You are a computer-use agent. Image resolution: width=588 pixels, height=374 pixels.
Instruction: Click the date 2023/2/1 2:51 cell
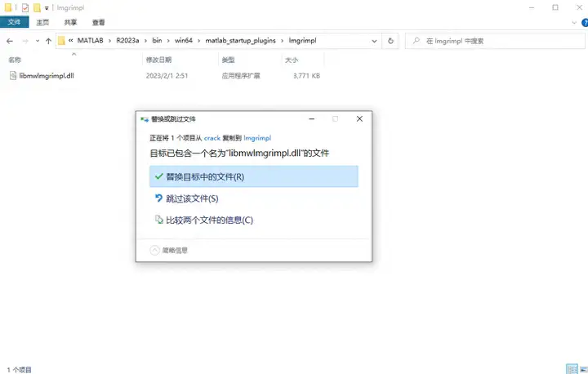(x=167, y=76)
